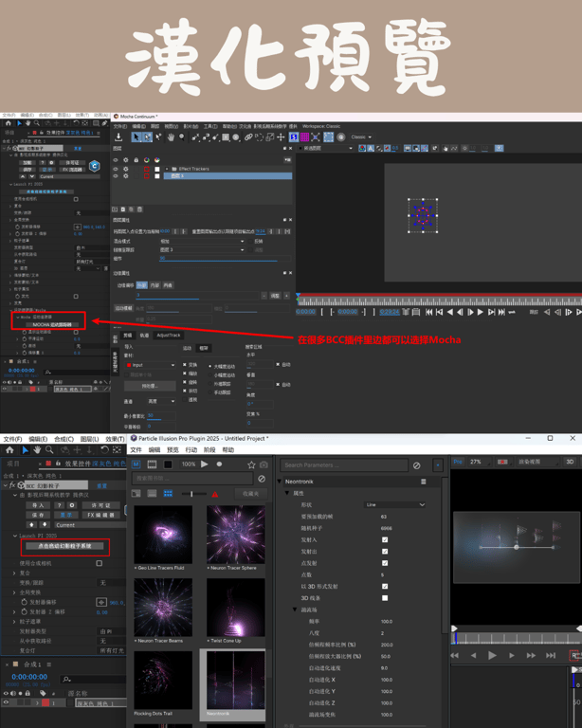Open 合成(C) menu in lower After Effects window

64,439
